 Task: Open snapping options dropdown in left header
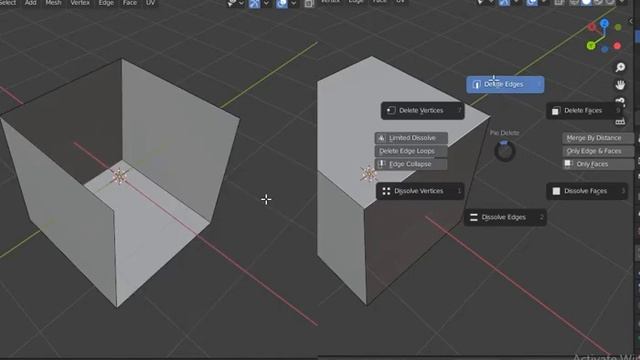click(x=266, y=3)
